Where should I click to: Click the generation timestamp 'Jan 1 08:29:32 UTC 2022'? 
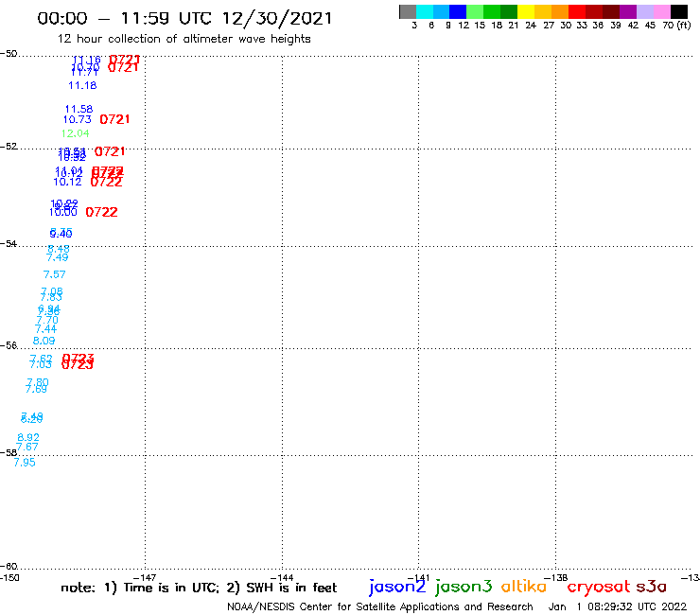point(618,606)
